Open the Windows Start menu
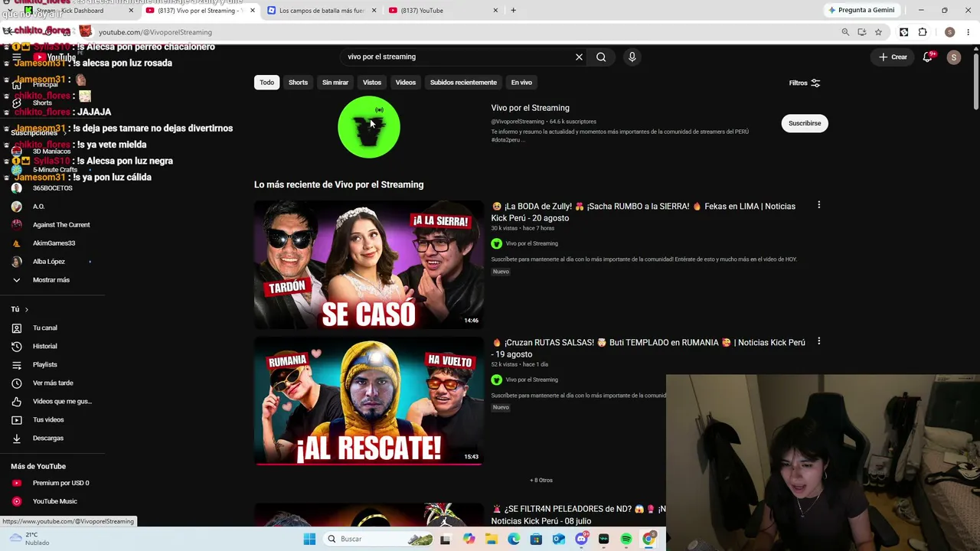Viewport: 980px width, 551px height. pyautogui.click(x=309, y=539)
